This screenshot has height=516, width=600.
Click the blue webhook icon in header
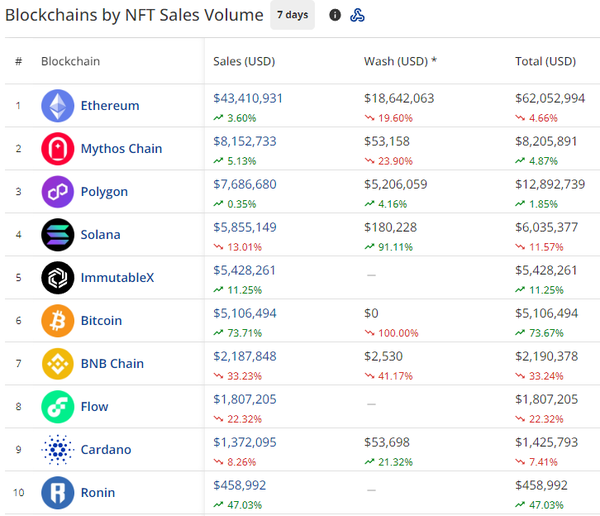coord(357,15)
